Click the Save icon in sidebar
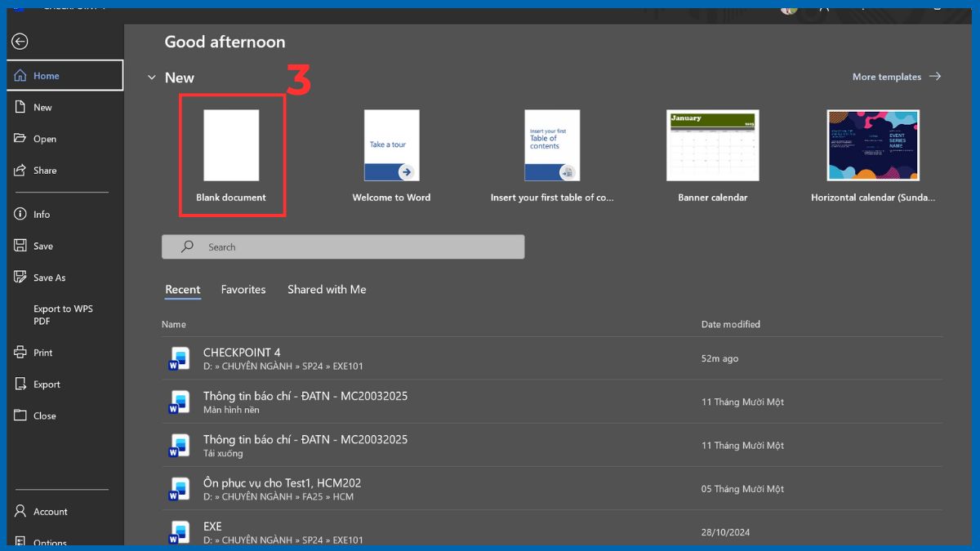 pos(21,246)
